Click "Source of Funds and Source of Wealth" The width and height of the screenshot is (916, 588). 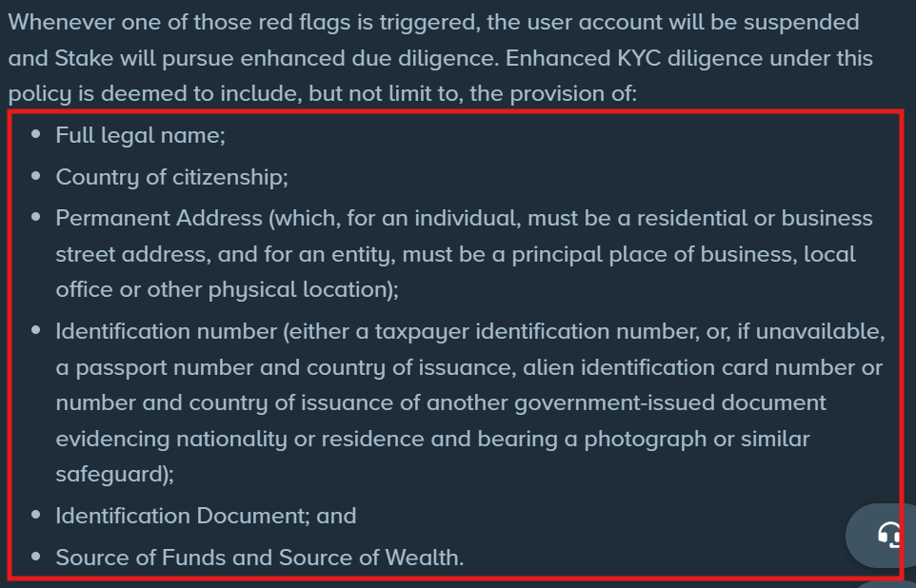click(259, 558)
